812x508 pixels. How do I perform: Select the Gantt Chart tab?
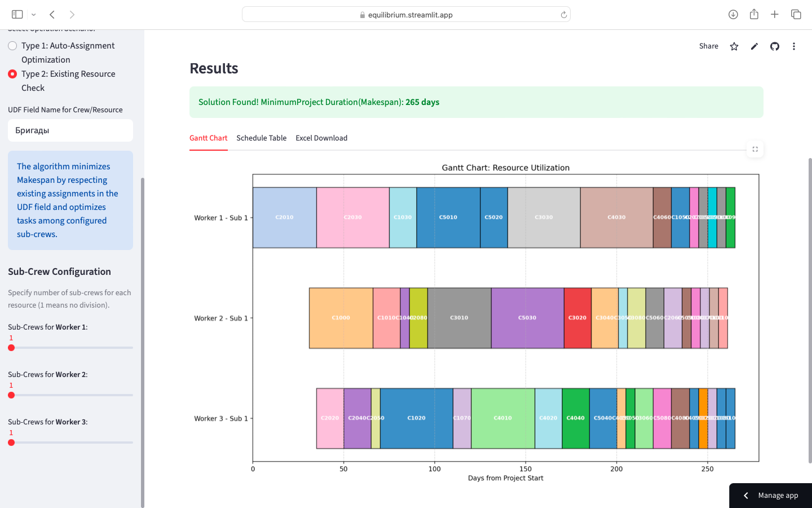coord(208,138)
